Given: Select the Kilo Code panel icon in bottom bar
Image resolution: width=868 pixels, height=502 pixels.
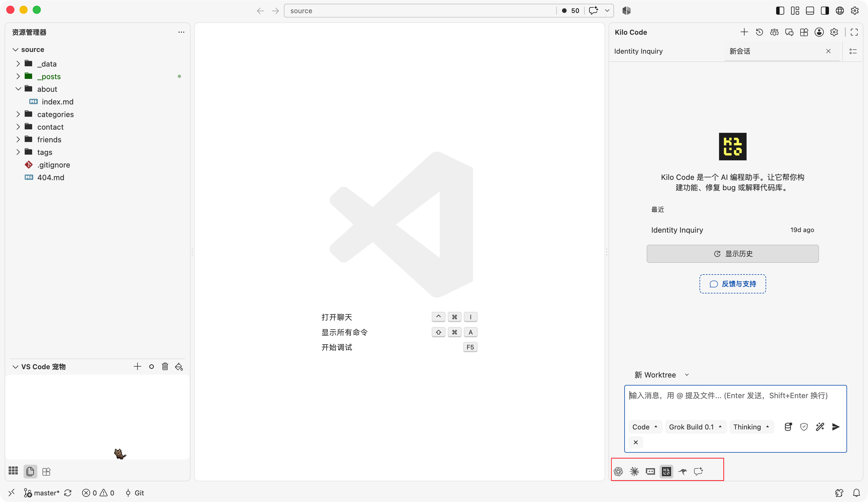Looking at the screenshot, I should pos(666,471).
